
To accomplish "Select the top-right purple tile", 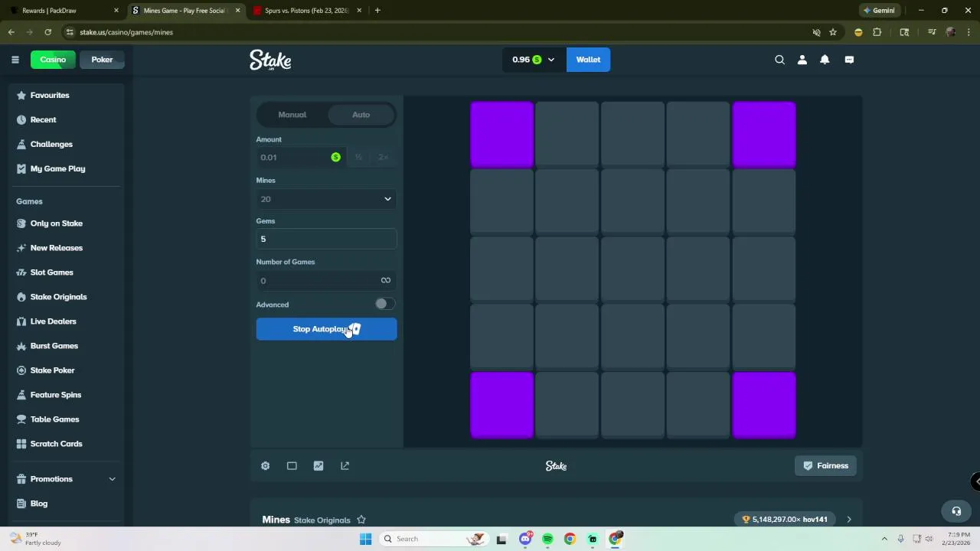I will [764, 135].
